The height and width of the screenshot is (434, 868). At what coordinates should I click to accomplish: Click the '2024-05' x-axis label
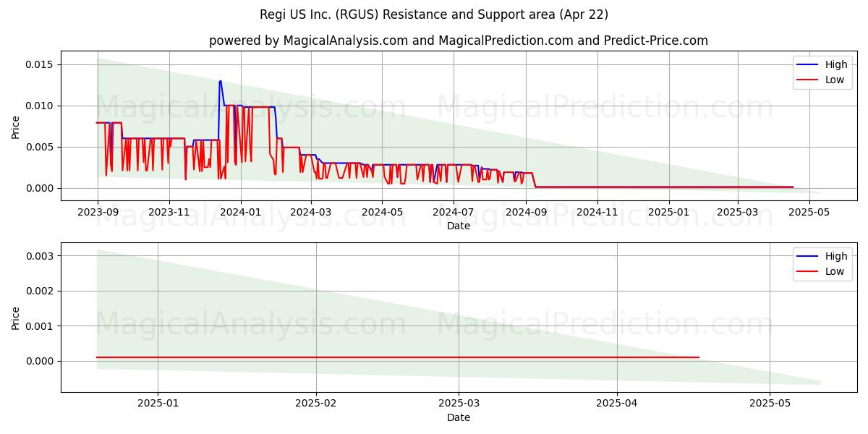(x=383, y=213)
